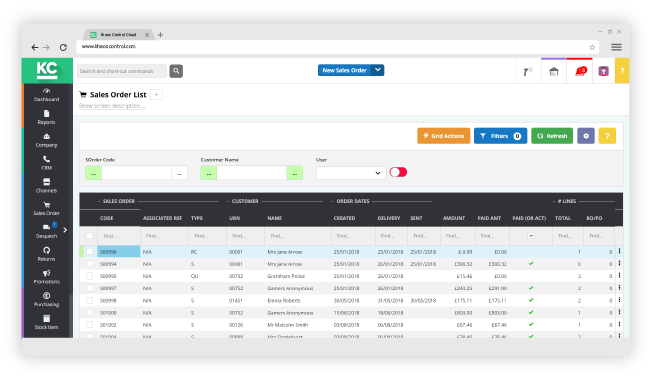Check the row for order S01000
The width and height of the screenshot is (656, 380).
[89, 313]
